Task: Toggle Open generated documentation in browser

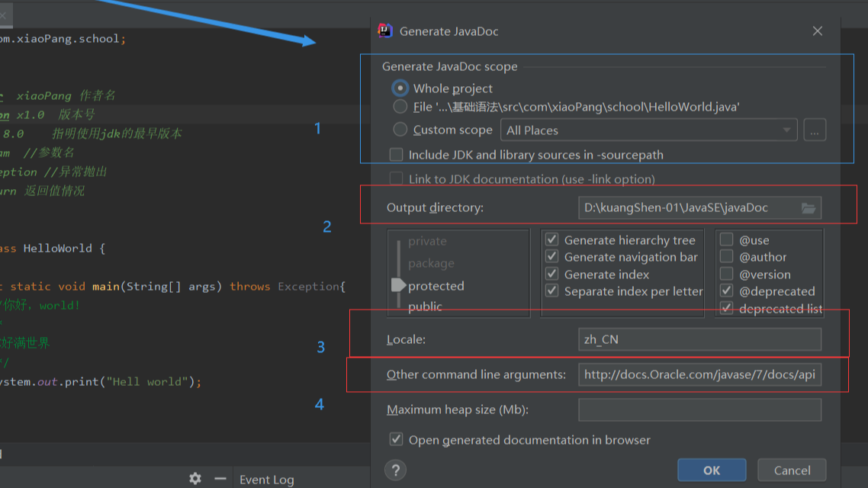Action: click(396, 439)
